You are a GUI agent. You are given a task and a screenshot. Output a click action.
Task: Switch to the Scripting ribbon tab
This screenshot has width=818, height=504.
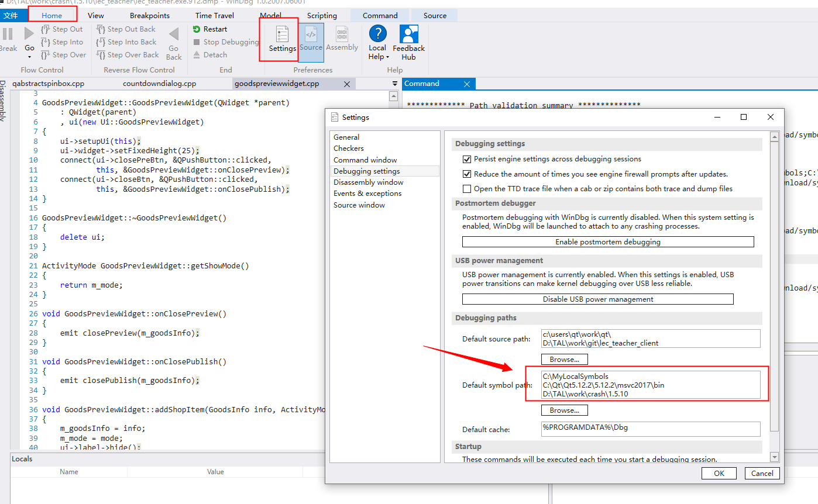click(x=322, y=15)
